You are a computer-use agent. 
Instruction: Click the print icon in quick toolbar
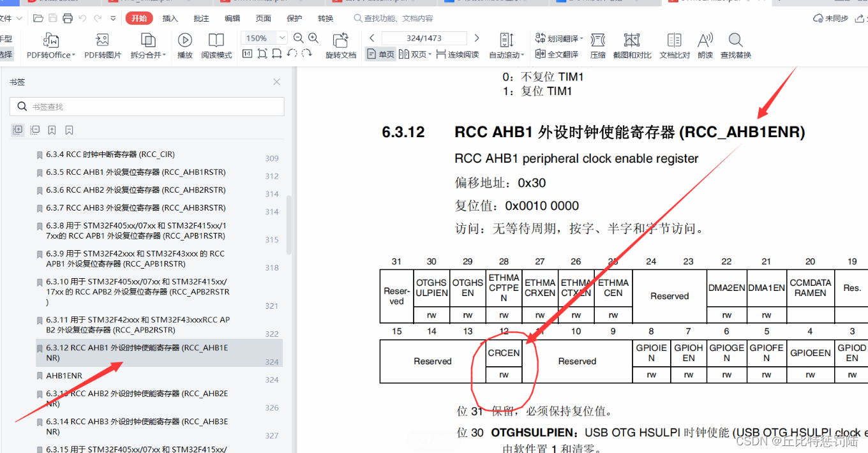[x=66, y=19]
